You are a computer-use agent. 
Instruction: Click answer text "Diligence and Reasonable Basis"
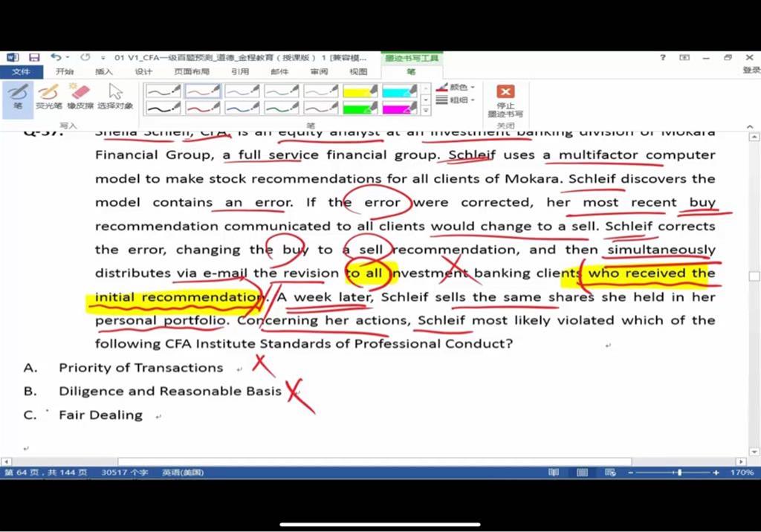click(170, 392)
